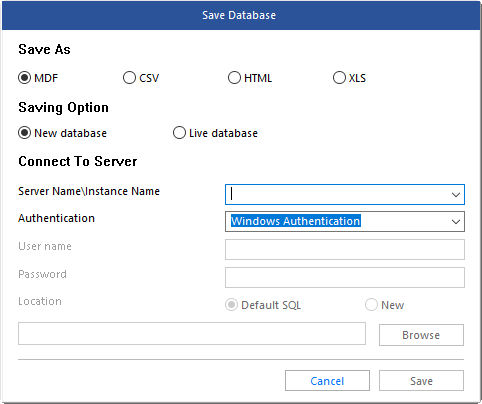The width and height of the screenshot is (482, 404).
Task: Pick the XLS save format
Action: [x=339, y=78]
